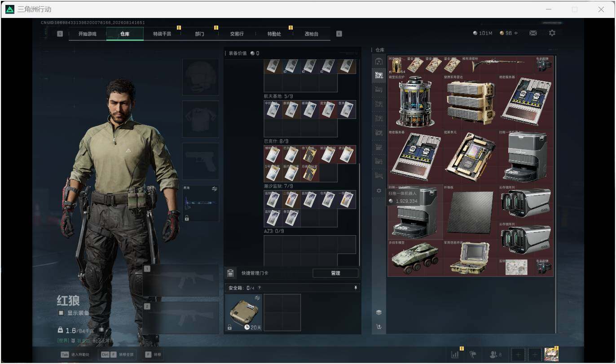Click the AZ3 0/9 keycard section label
The image size is (616, 364).
[x=274, y=231]
